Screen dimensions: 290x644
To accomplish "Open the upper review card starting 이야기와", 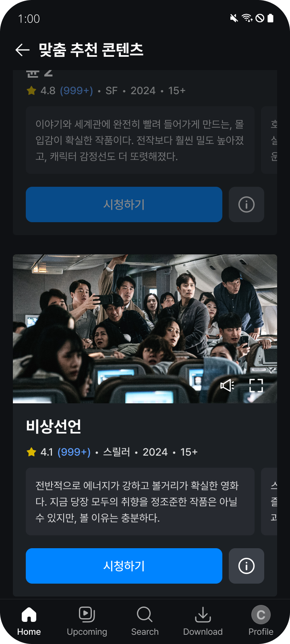I will click(x=140, y=140).
